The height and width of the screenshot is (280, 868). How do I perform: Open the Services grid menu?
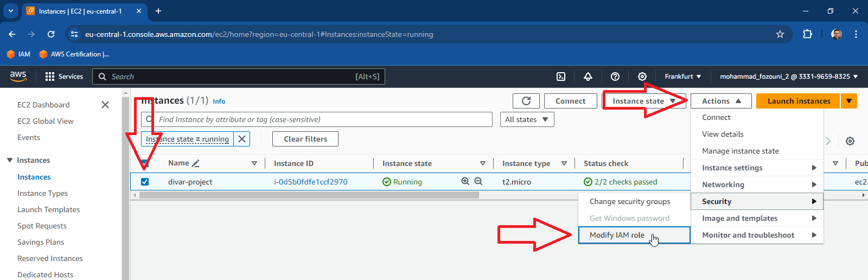(64, 77)
